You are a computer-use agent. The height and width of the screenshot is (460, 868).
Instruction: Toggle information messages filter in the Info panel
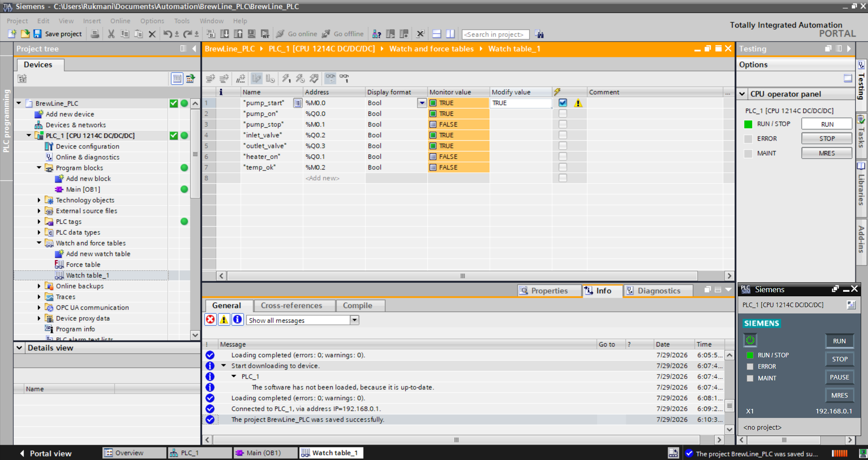coord(238,320)
